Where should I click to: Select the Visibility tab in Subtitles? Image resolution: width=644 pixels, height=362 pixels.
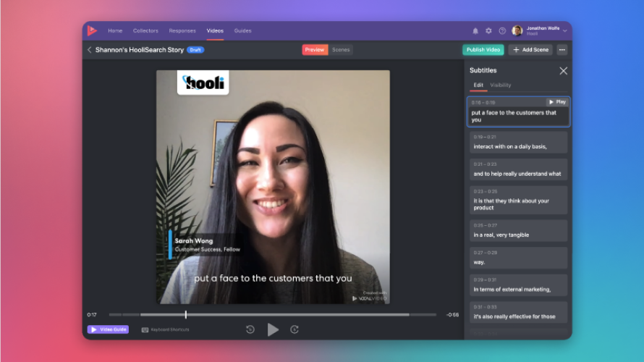pyautogui.click(x=501, y=85)
